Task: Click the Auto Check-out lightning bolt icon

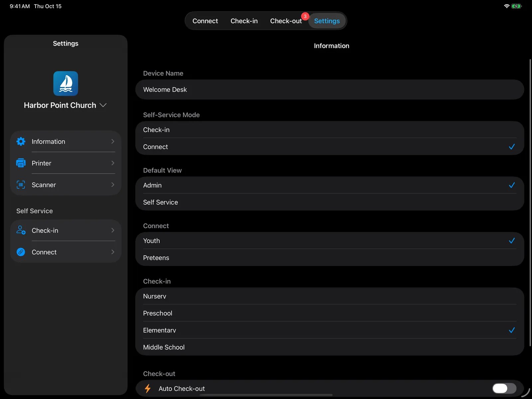Action: coord(148,388)
